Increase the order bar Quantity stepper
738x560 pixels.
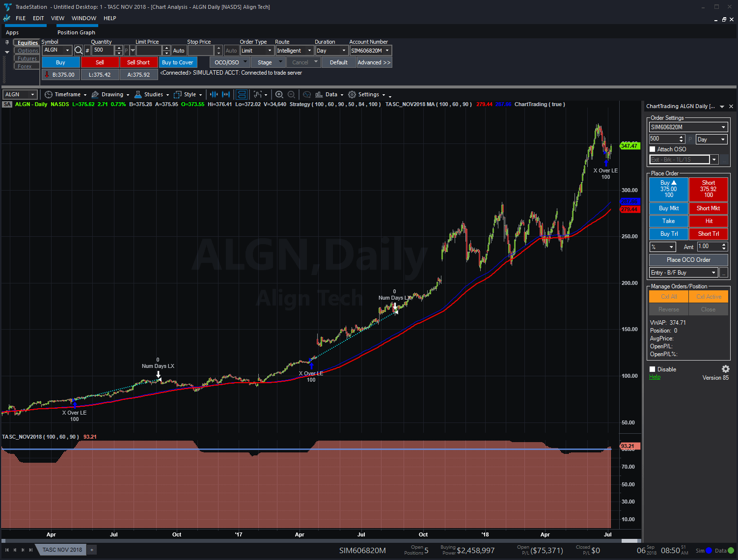point(119,48)
